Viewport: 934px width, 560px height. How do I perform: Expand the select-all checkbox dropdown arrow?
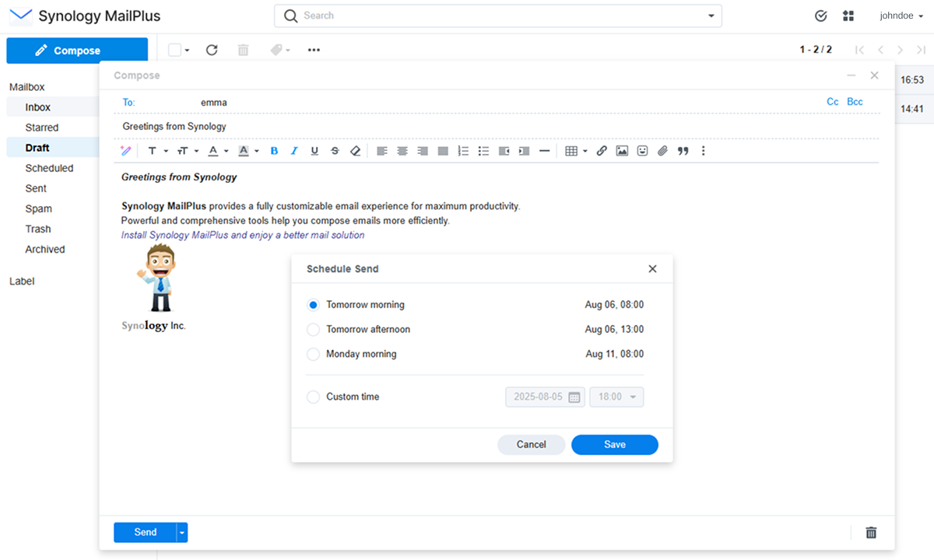pyautogui.click(x=187, y=51)
